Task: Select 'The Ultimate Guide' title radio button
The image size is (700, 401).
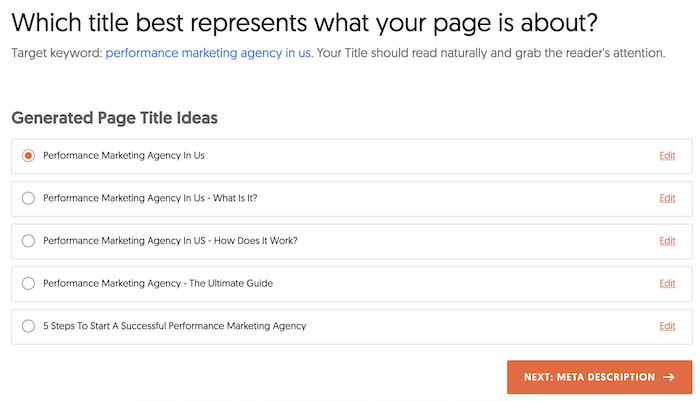Action: tap(28, 283)
